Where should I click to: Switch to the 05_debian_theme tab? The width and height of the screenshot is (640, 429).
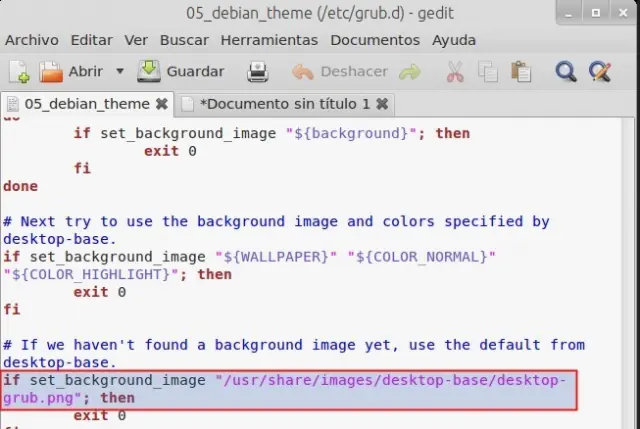[87, 104]
